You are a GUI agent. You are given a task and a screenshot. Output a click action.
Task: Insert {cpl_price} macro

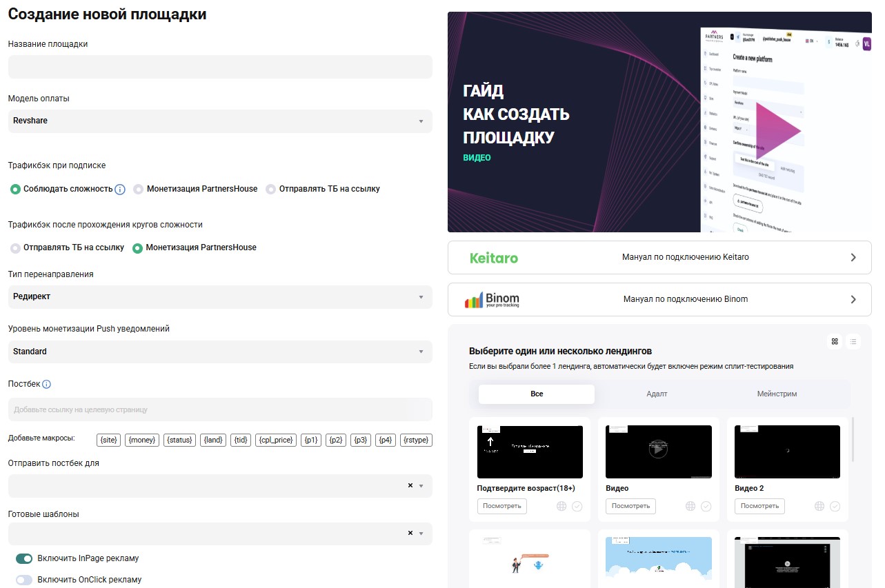coord(276,440)
